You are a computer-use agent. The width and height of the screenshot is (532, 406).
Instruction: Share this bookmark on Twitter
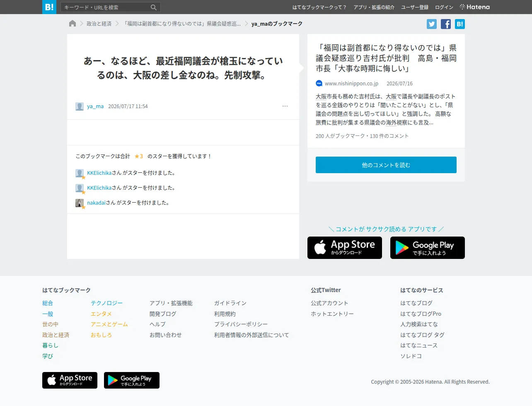click(x=432, y=24)
